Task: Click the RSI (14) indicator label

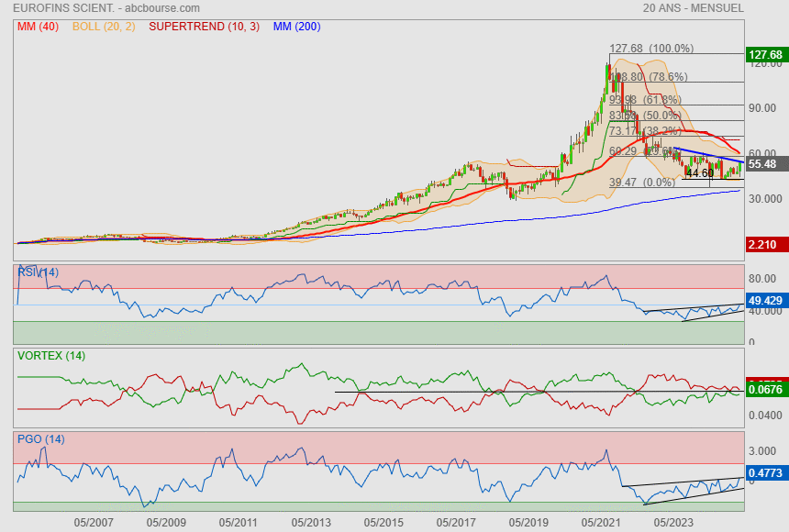Action: (x=38, y=272)
